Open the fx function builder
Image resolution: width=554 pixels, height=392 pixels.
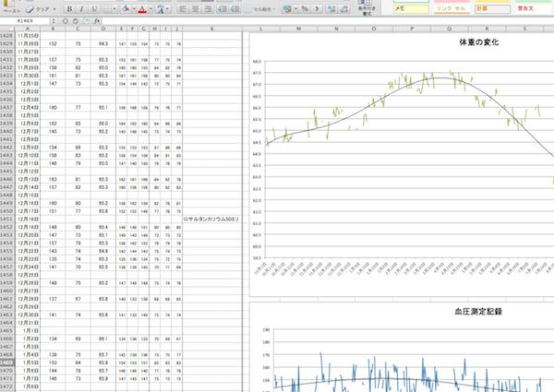(x=96, y=21)
